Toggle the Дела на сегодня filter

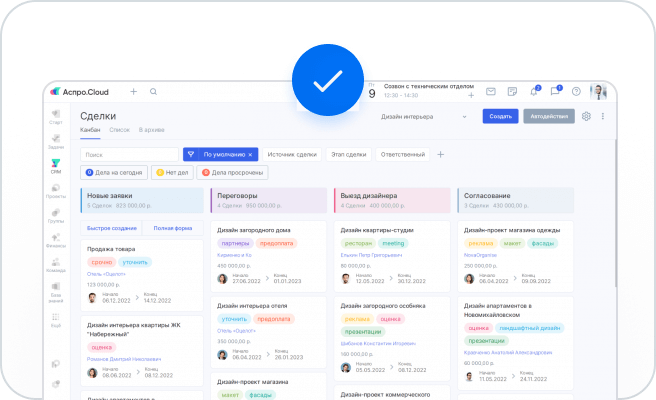tap(114, 172)
